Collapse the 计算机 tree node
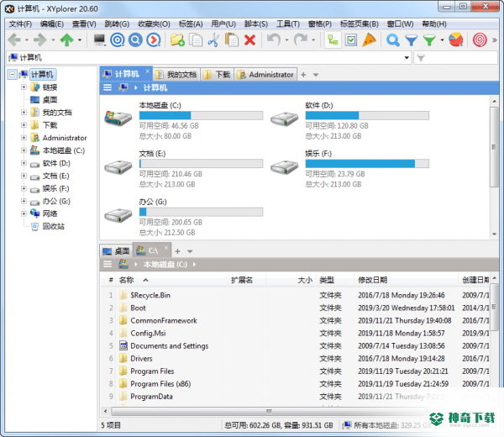Image resolution: width=504 pixels, height=437 pixels. pos(13,75)
